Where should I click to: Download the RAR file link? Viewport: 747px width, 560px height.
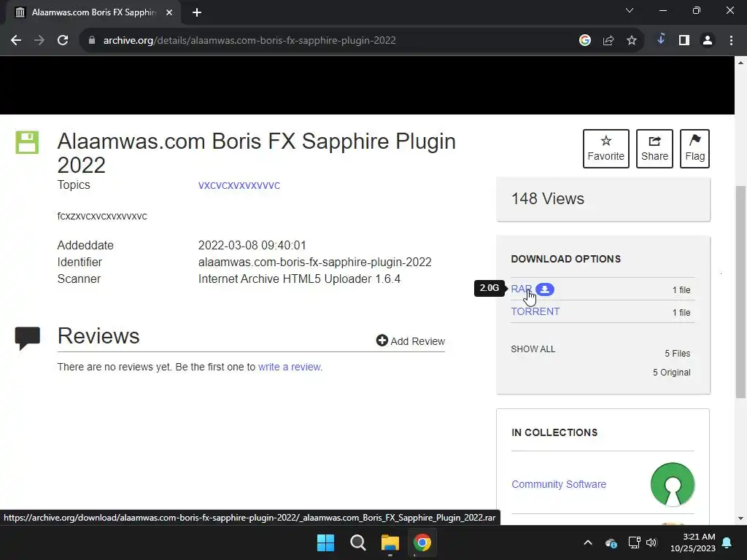click(521, 289)
